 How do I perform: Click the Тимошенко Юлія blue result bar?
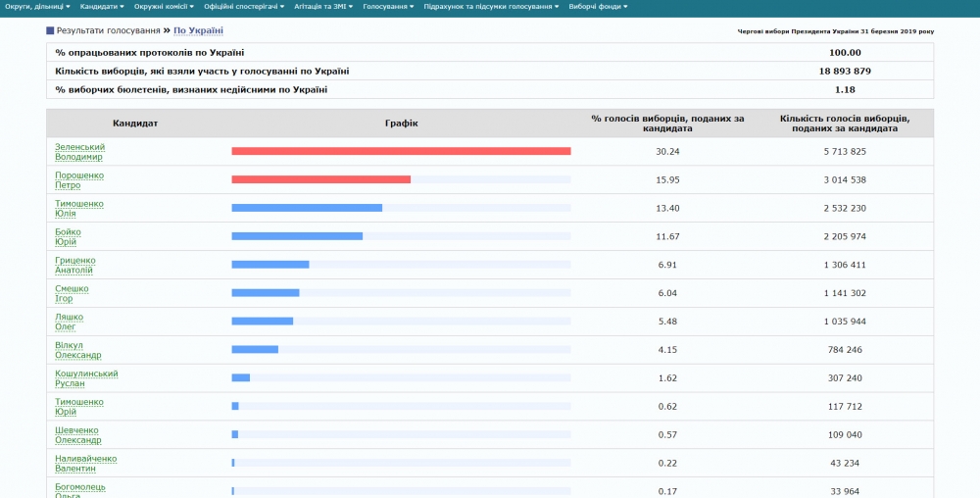pyautogui.click(x=307, y=208)
